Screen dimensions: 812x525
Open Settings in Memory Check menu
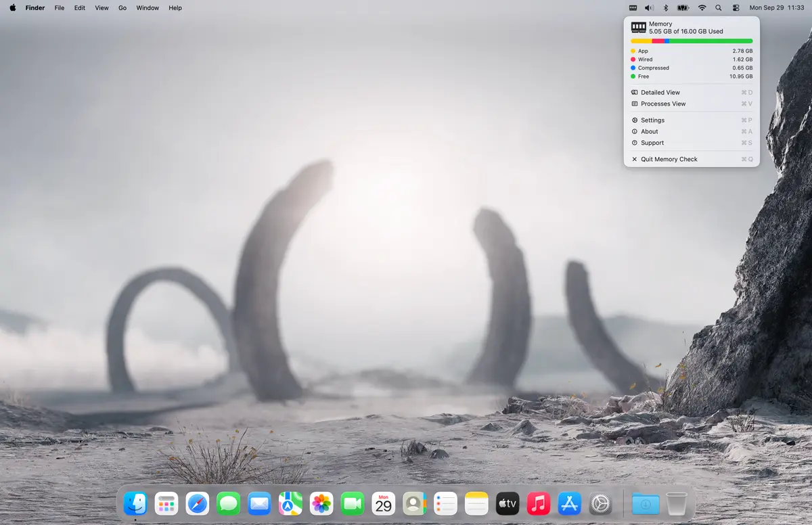click(652, 120)
